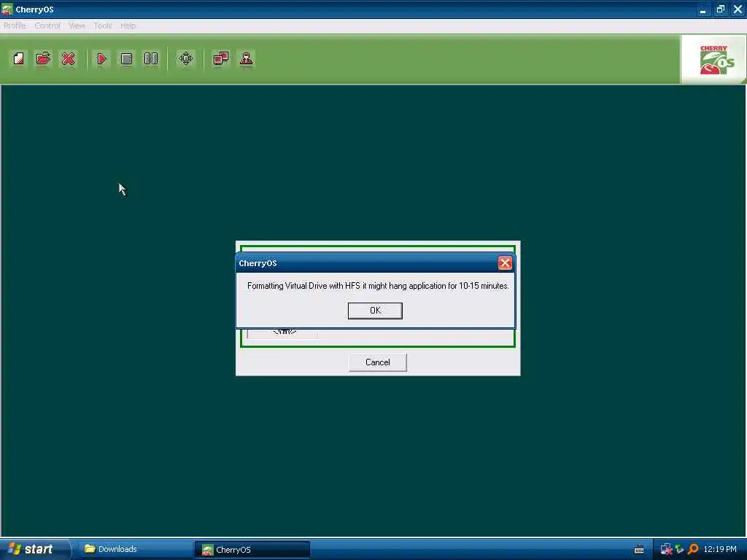Stop emulation with the square stop icon
This screenshot has height=560, width=747.
(x=126, y=58)
